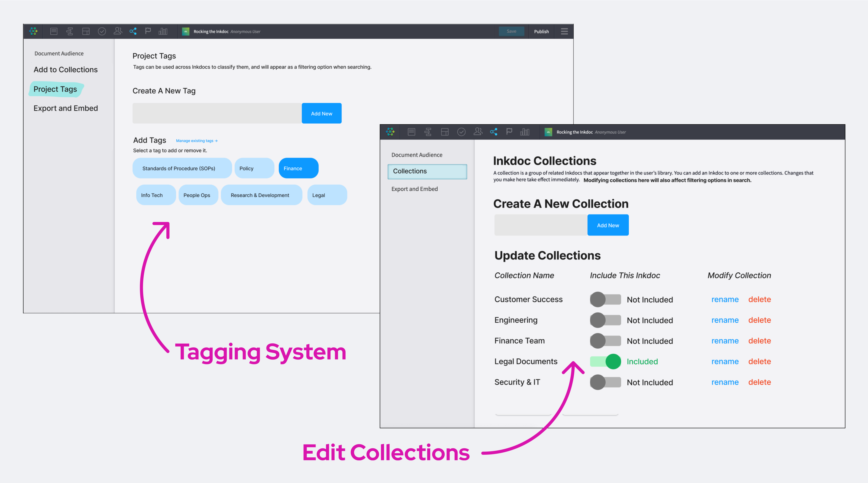Click the layout grid icon in left toolbar
Image resolution: width=868 pixels, height=483 pixels.
[86, 31]
